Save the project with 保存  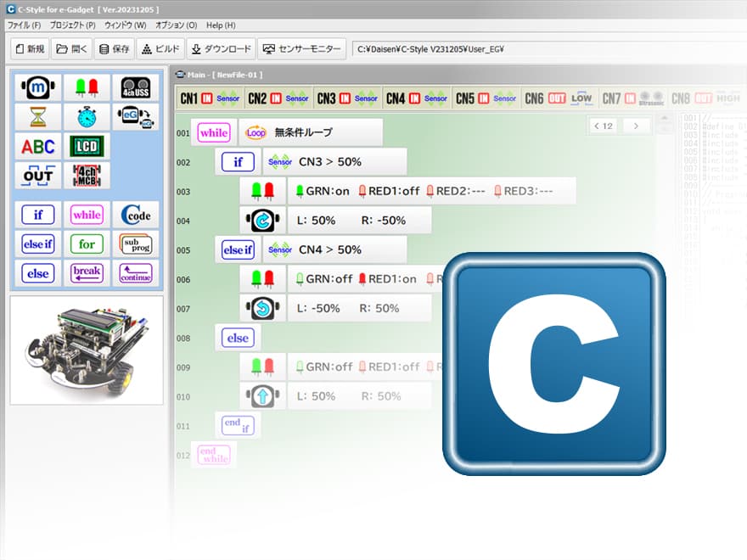115,49
